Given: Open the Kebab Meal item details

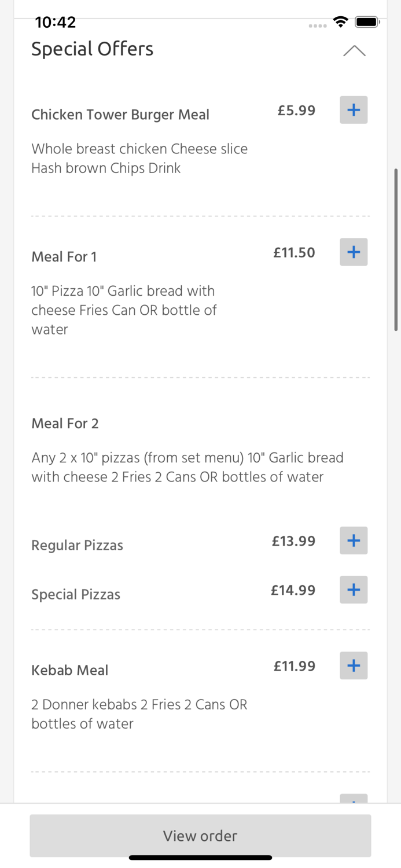Looking at the screenshot, I should coord(69,670).
